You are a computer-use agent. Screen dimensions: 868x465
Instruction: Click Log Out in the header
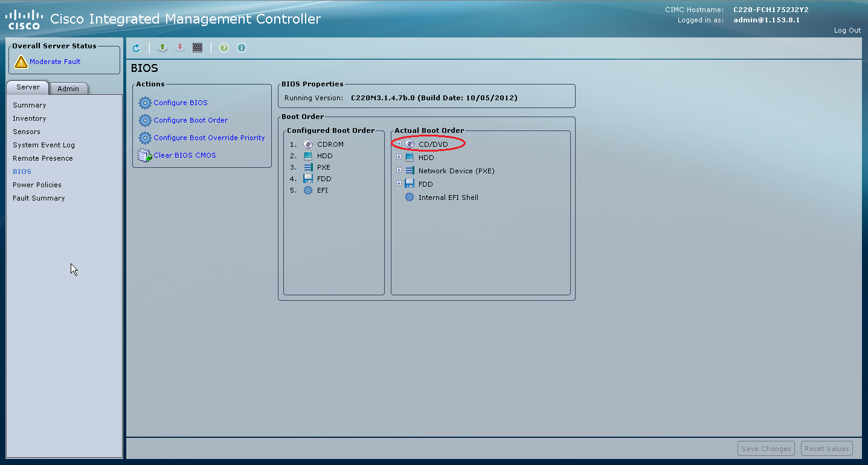pyautogui.click(x=847, y=30)
